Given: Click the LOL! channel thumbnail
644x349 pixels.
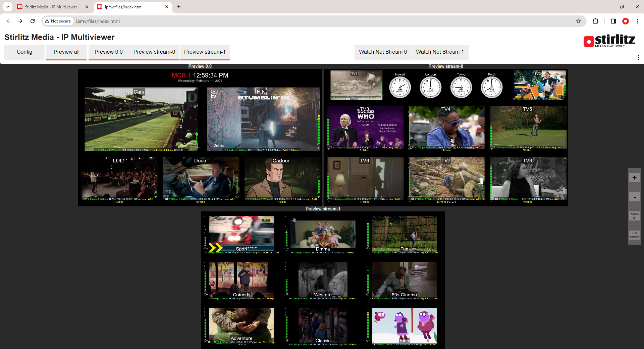Looking at the screenshot, I should tap(119, 179).
